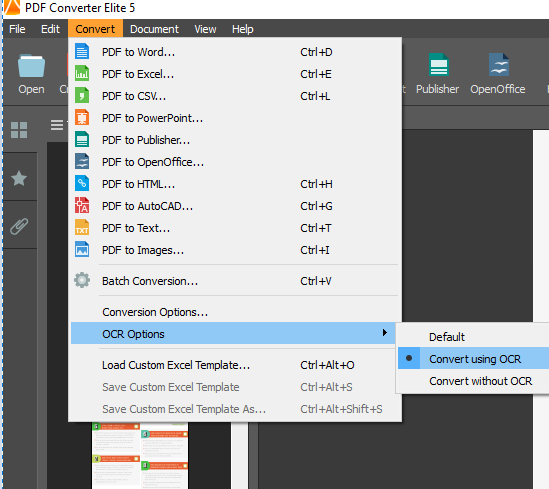The height and width of the screenshot is (489, 549).
Task: Click the Open folder toolbar icon
Action: click(31, 65)
